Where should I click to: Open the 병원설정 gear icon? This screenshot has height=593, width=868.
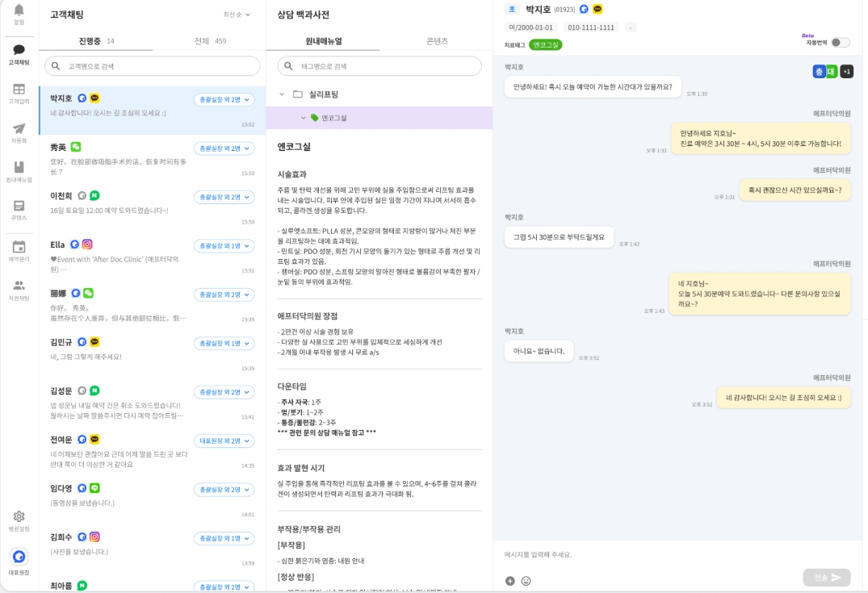coord(19,516)
